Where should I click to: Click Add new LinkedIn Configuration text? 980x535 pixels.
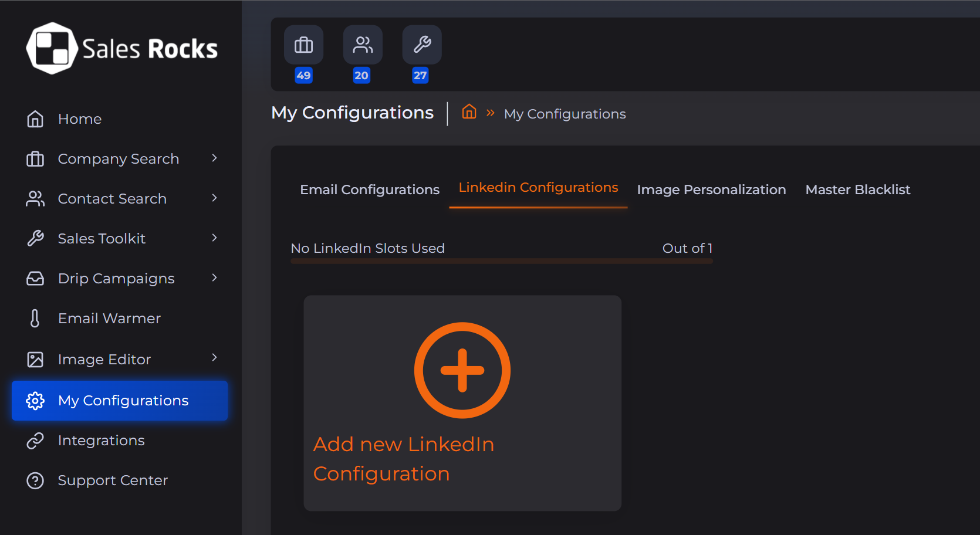pos(404,459)
